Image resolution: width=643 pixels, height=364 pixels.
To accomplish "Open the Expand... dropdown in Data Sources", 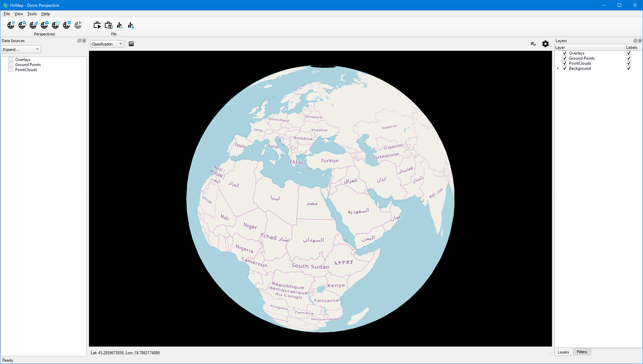I will point(21,50).
